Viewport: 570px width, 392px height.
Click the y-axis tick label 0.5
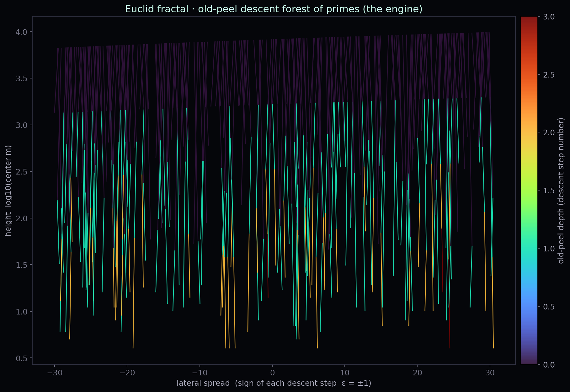click(x=22, y=358)
